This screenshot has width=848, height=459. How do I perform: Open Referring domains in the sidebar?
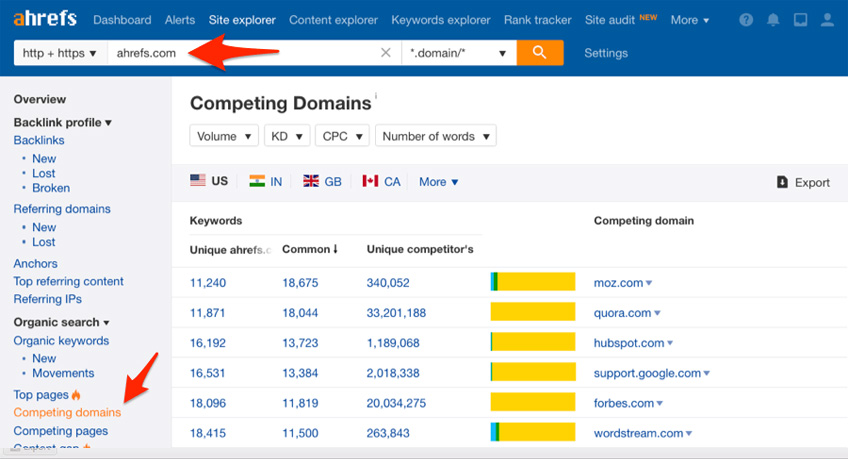[62, 209]
